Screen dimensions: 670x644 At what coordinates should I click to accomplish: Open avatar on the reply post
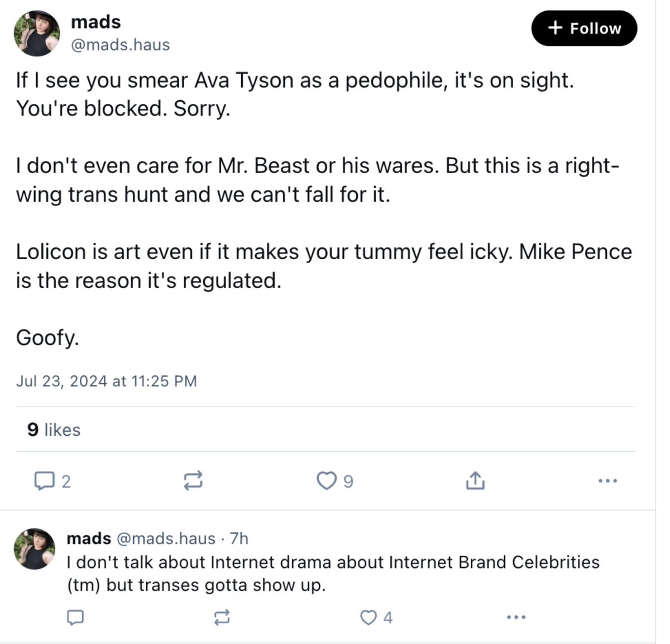pos(34,549)
